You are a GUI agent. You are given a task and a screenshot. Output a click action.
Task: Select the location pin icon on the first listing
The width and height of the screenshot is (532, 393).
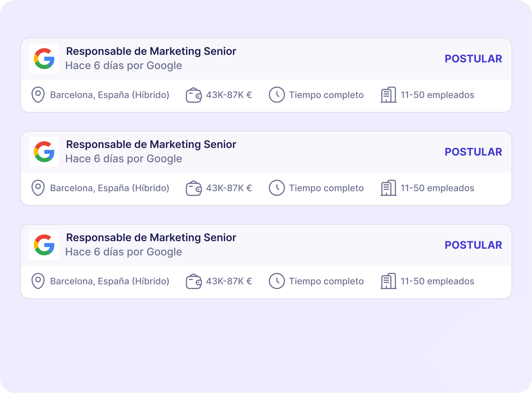pos(38,95)
